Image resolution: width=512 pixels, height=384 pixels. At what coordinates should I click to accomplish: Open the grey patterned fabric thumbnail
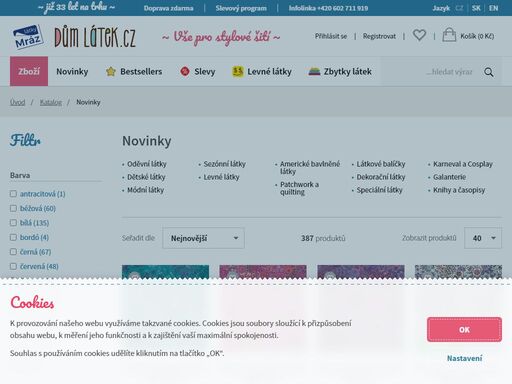458,271
